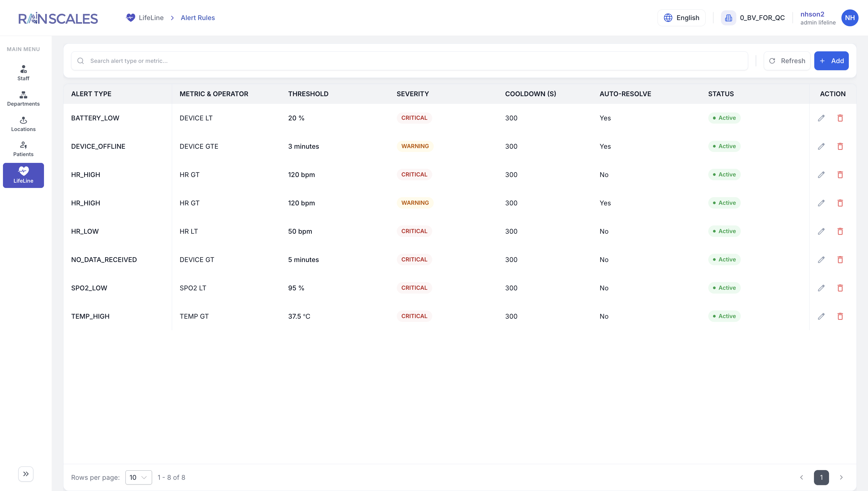Select LifeLine in the main menu

[x=23, y=175]
